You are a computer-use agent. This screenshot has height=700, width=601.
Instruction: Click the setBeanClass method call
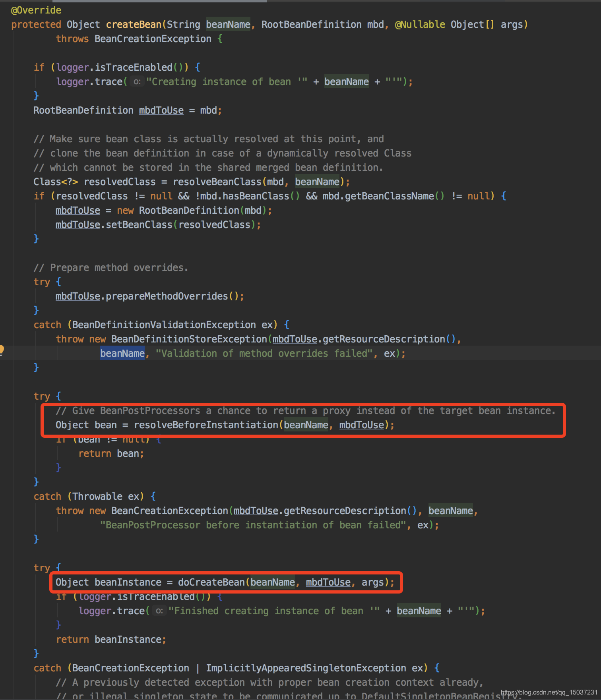139,225
